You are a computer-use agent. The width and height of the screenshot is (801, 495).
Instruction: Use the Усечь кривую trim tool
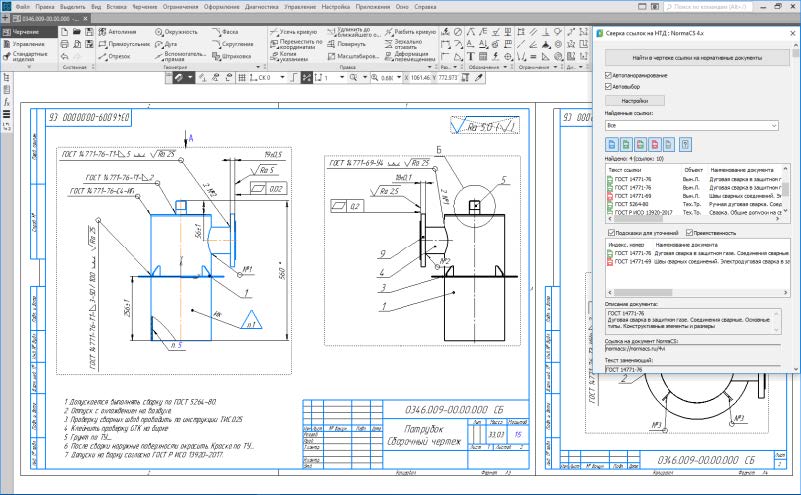tap(294, 32)
